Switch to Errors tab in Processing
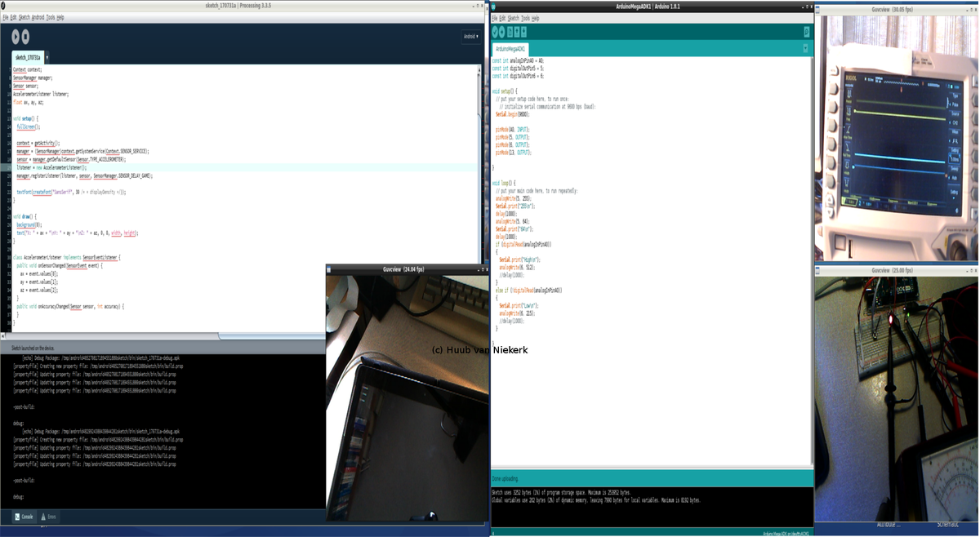The height and width of the screenshot is (537, 980). pyautogui.click(x=48, y=517)
